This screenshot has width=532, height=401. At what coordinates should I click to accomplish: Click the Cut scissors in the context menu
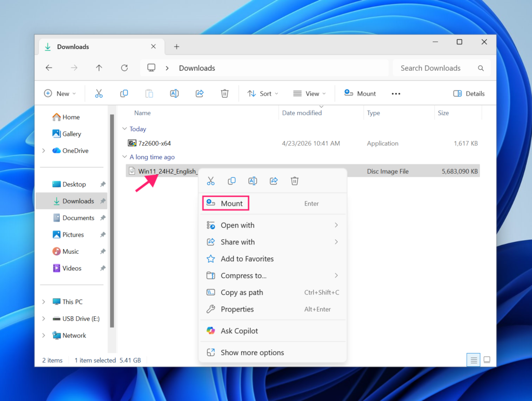point(211,181)
